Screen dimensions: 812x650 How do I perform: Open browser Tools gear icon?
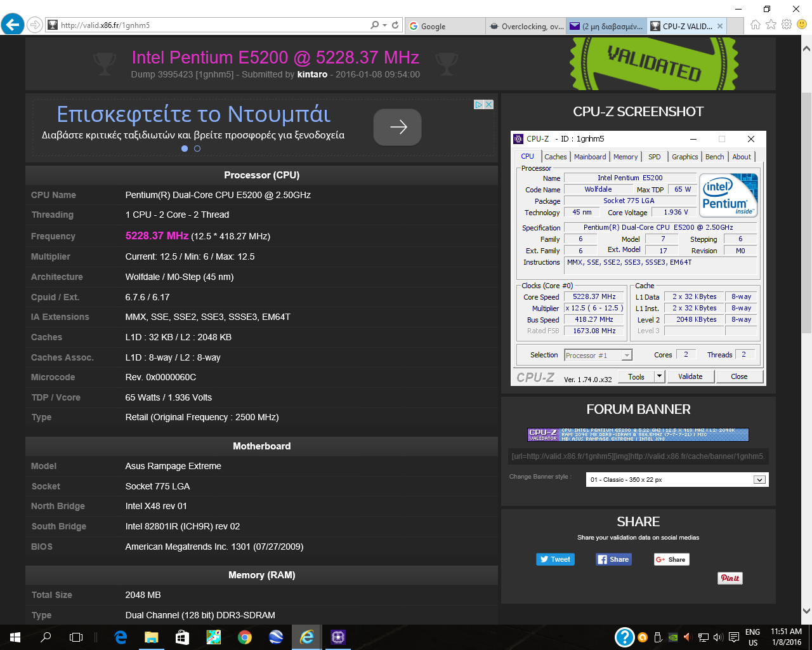[787, 25]
